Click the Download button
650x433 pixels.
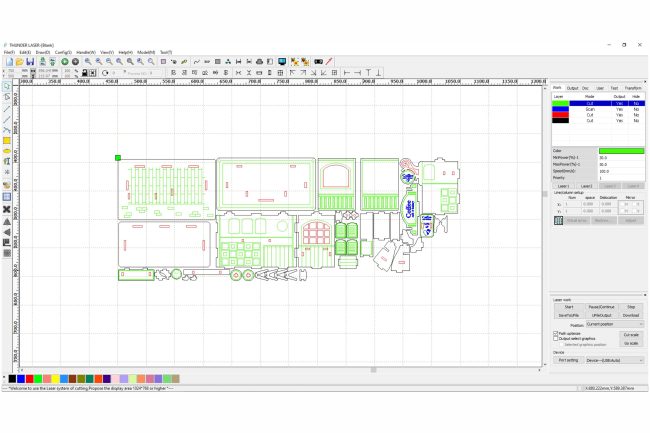click(x=630, y=314)
